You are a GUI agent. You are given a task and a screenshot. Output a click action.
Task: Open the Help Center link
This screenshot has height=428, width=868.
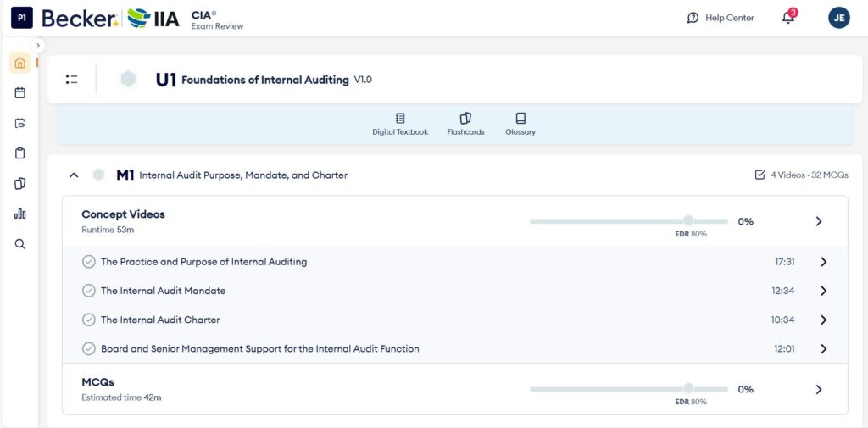[721, 18]
